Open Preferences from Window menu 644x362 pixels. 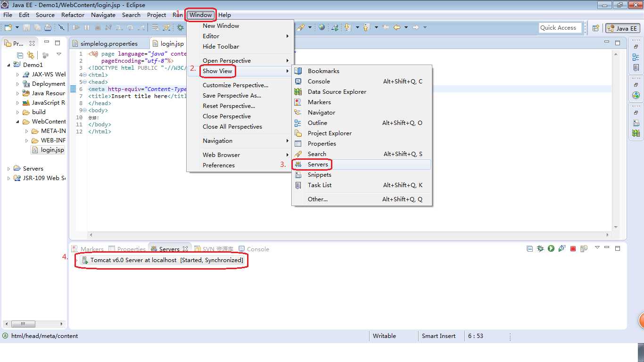tap(240, 165)
